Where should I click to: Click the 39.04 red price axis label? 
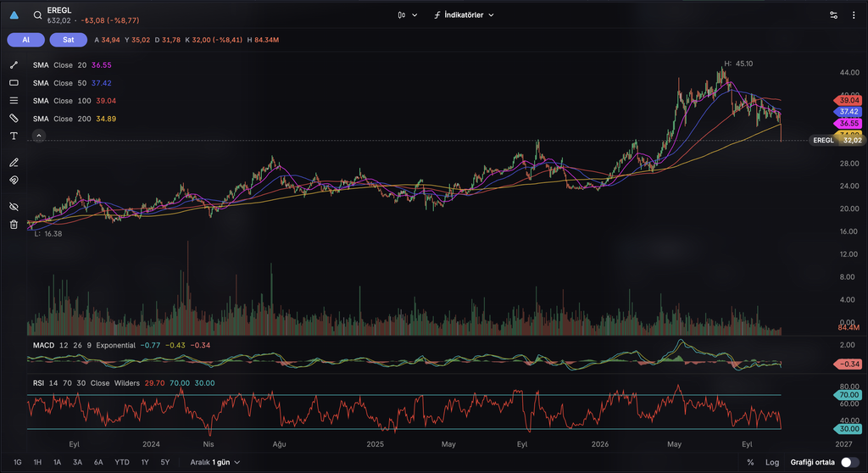coord(848,100)
